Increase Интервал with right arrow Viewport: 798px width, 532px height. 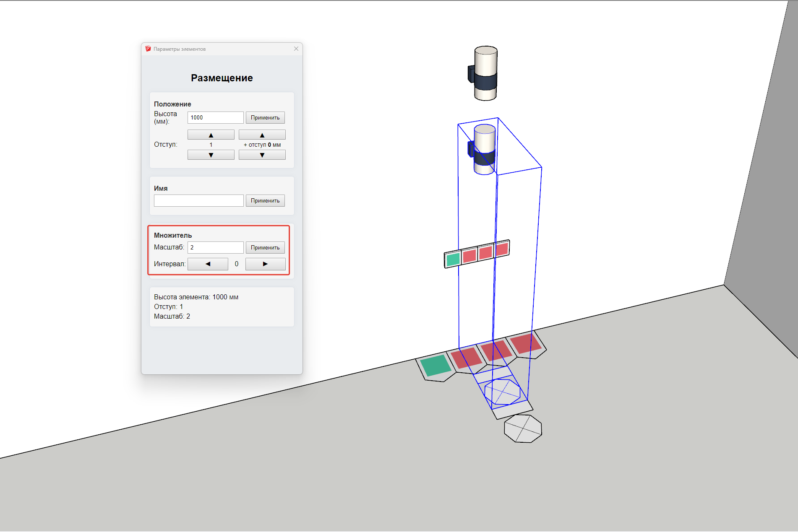coord(265,264)
